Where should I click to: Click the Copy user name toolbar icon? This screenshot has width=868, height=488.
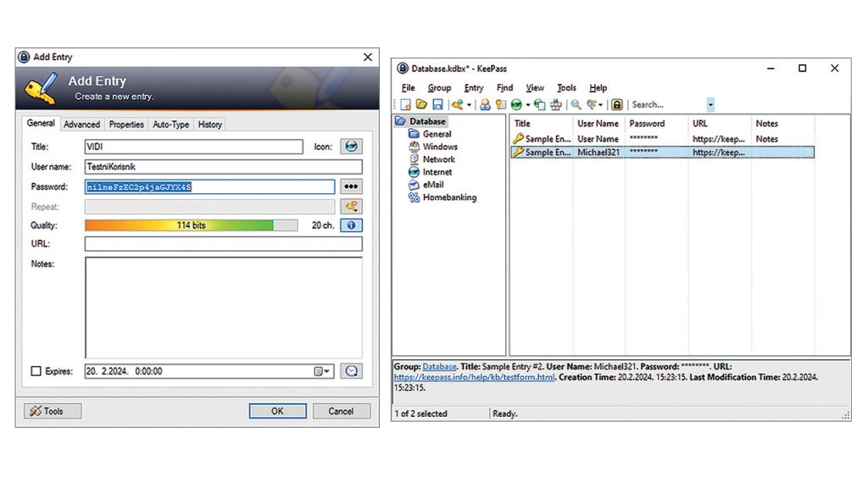485,105
